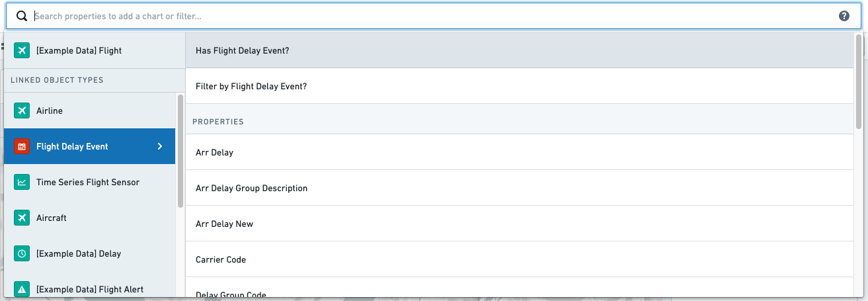Click the red Flight Delay Event calendar icon

click(22, 146)
